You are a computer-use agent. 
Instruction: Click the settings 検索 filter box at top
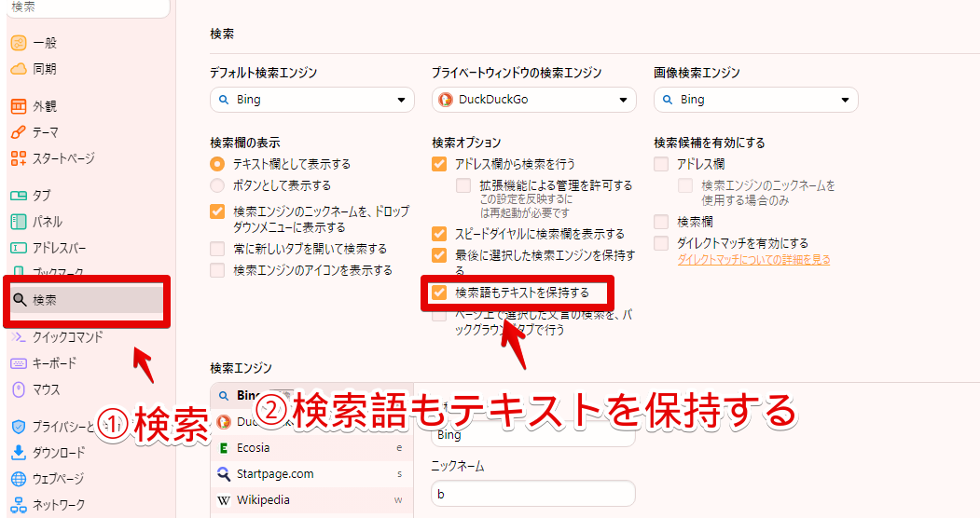pos(89,7)
